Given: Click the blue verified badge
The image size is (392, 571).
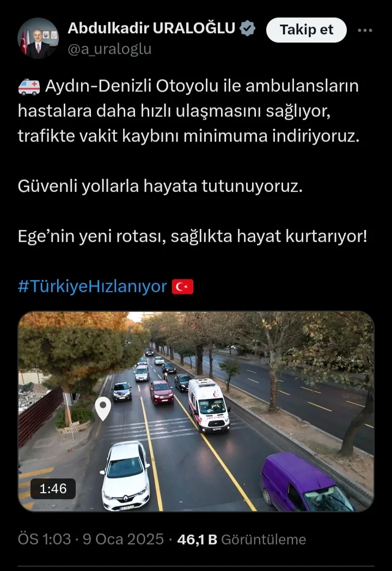Looking at the screenshot, I should (248, 28).
